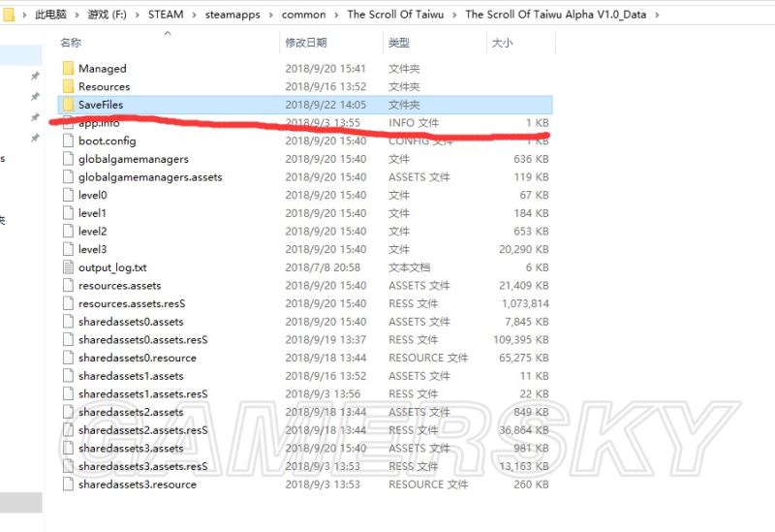Click the resources.assets.resS file icon
This screenshot has height=532, width=775.
(x=68, y=303)
